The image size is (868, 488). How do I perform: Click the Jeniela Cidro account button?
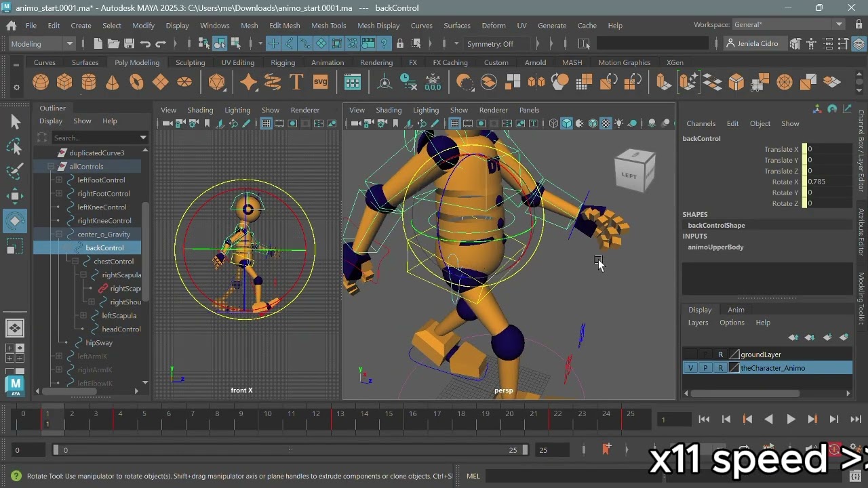click(x=755, y=44)
